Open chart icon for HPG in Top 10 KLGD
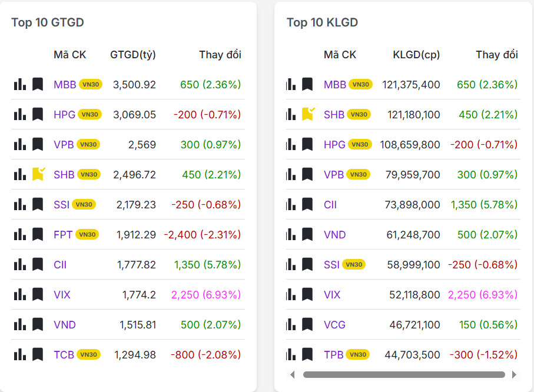 tap(291, 144)
